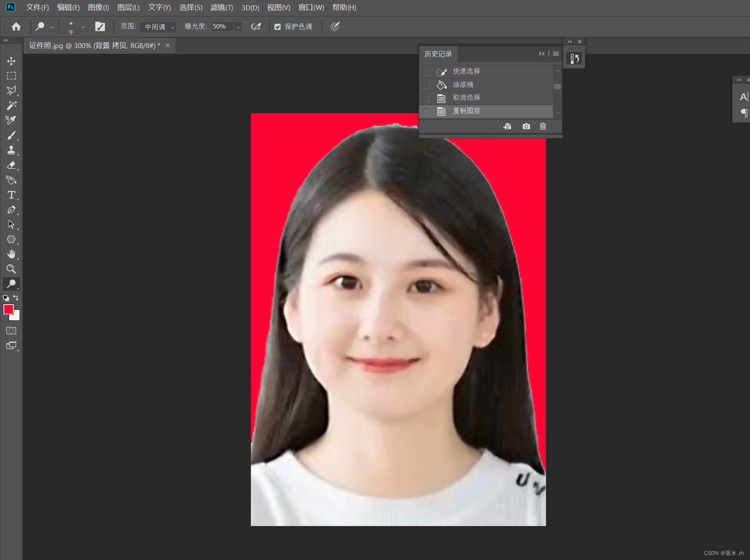Open the brush preset picker arrow
This screenshot has width=750, height=560.
(83, 27)
